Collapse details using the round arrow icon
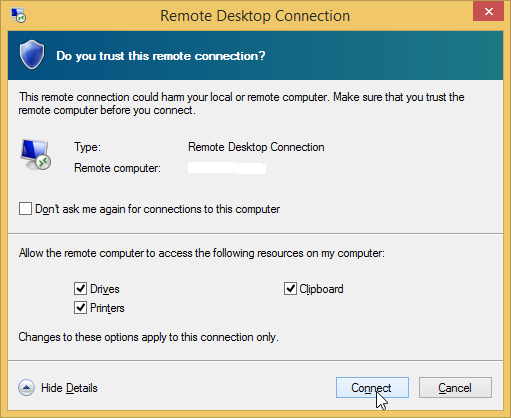This screenshot has width=511, height=418. 26,388
